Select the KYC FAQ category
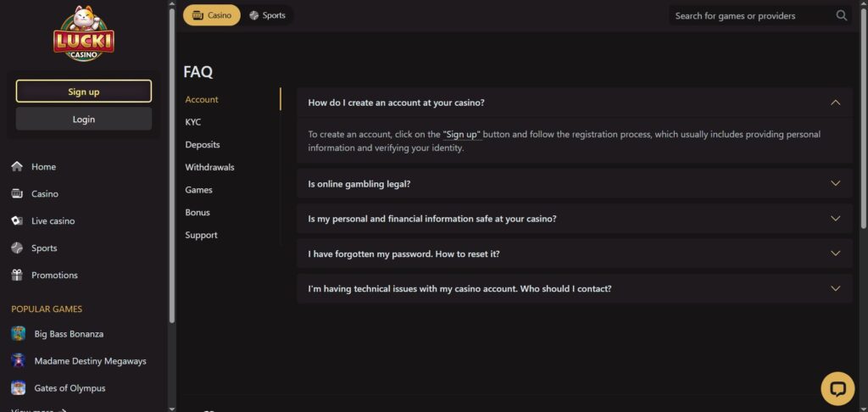 (193, 122)
